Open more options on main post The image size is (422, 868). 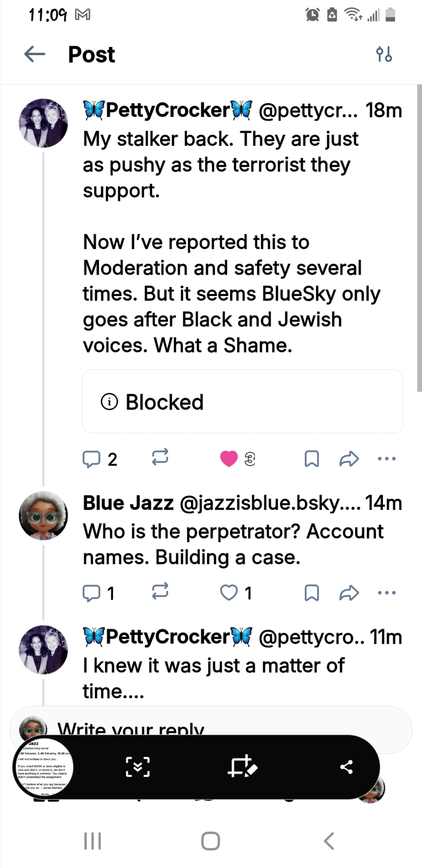pos(386,459)
